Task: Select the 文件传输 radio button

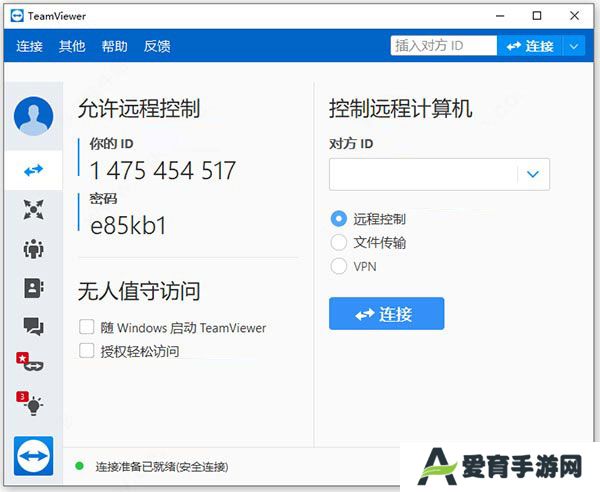Action: pyautogui.click(x=339, y=243)
